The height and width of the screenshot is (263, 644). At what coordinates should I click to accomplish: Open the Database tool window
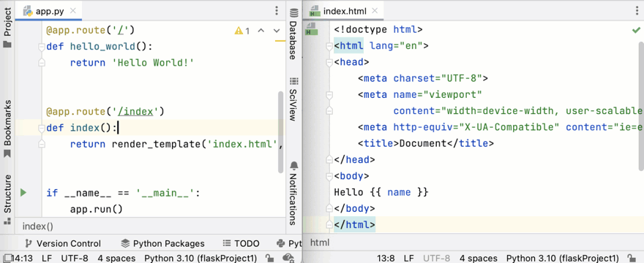(293, 34)
